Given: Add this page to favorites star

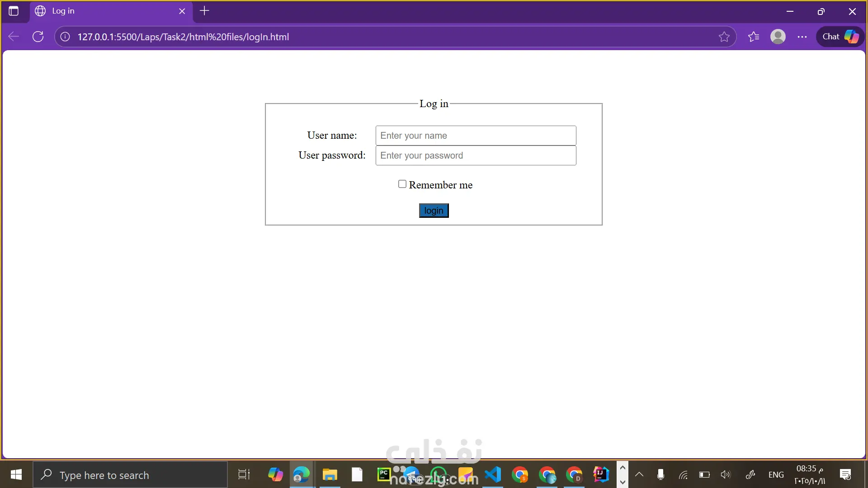Looking at the screenshot, I should point(724,37).
